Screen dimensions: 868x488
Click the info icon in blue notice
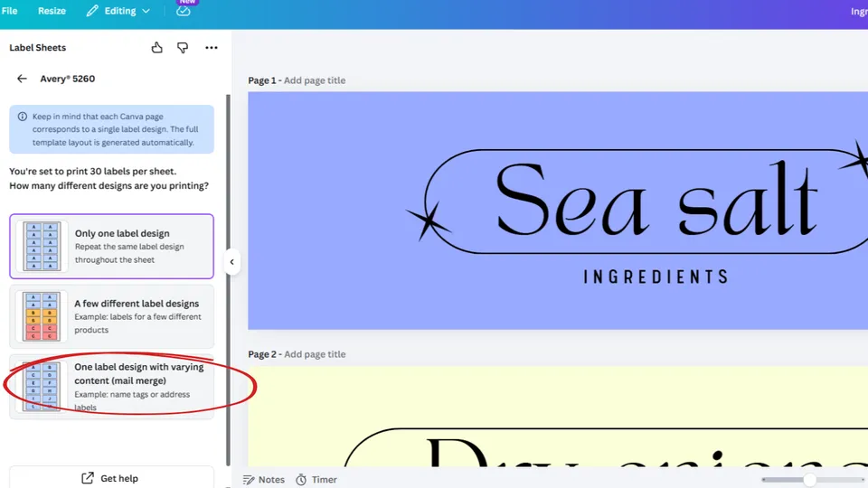(x=22, y=117)
